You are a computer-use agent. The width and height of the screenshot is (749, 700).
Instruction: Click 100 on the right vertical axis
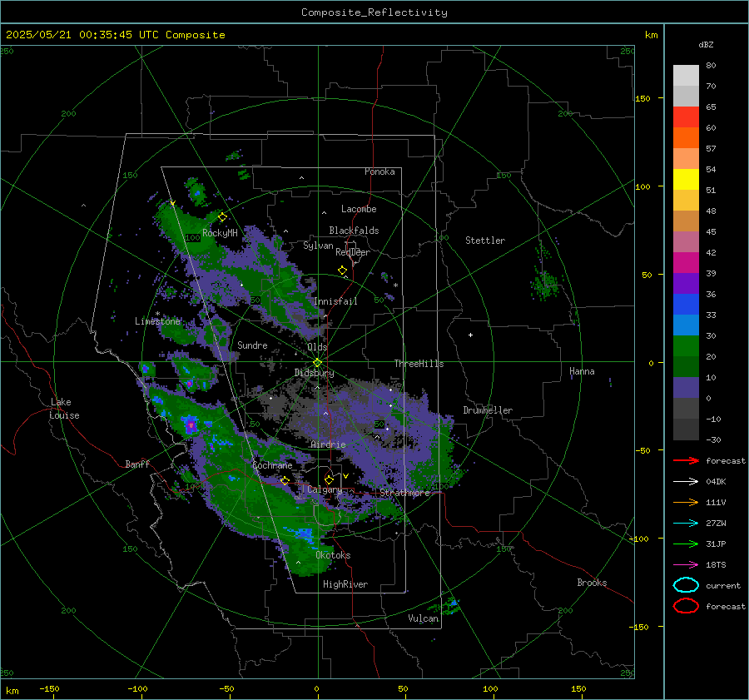tap(642, 186)
